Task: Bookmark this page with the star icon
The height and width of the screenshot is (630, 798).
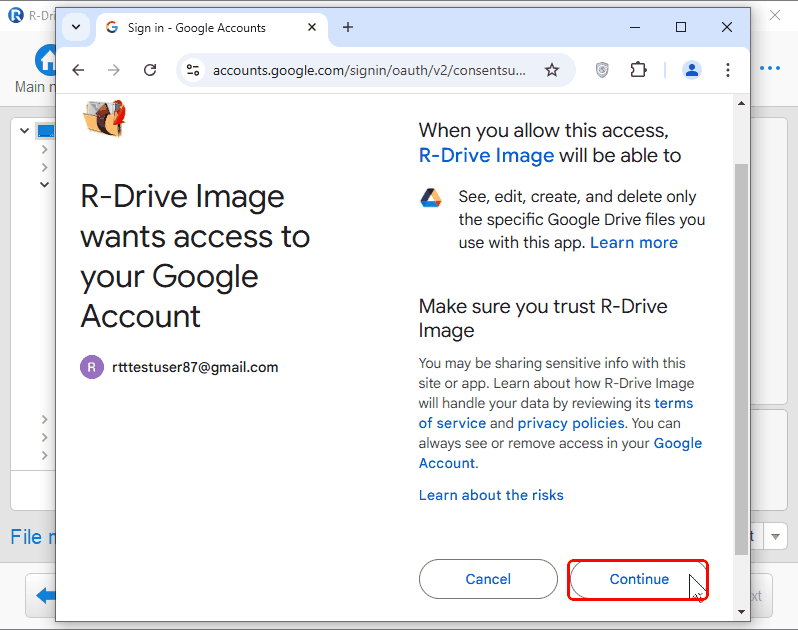Action: click(552, 70)
